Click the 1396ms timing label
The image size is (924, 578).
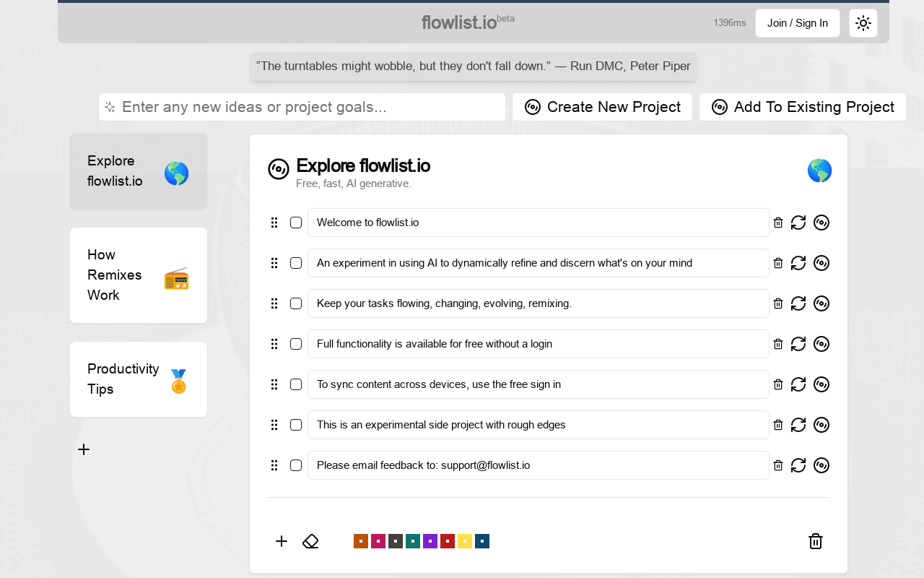(729, 23)
